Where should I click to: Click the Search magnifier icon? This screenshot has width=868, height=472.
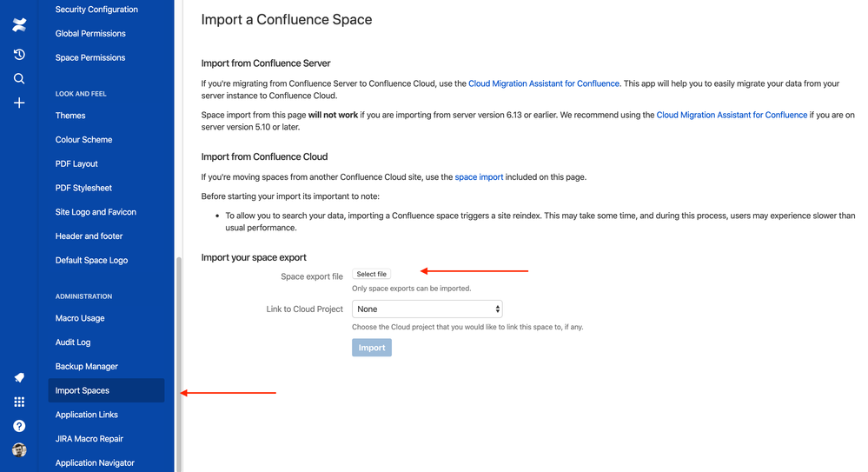tap(19, 78)
